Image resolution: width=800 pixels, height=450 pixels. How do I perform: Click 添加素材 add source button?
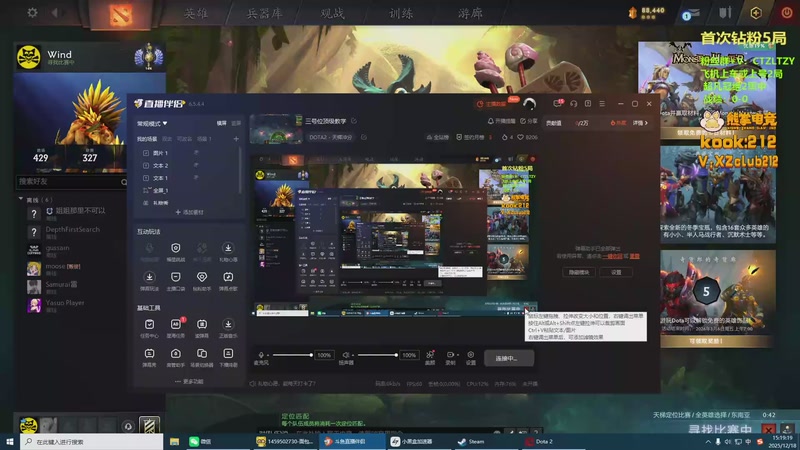click(x=189, y=212)
